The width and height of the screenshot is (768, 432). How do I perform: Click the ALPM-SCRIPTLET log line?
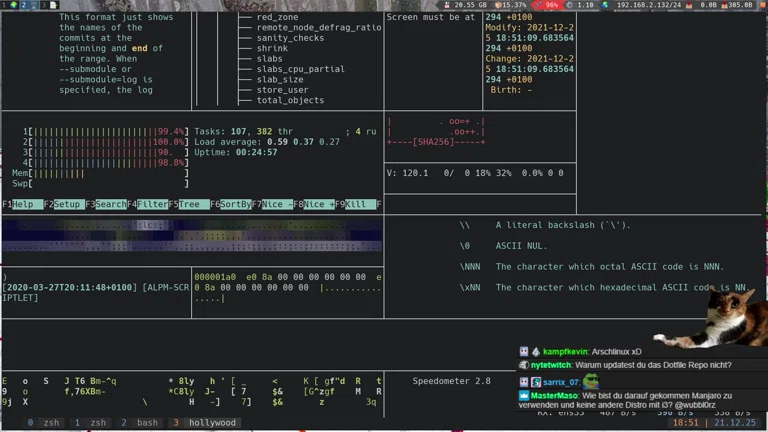[96, 292]
